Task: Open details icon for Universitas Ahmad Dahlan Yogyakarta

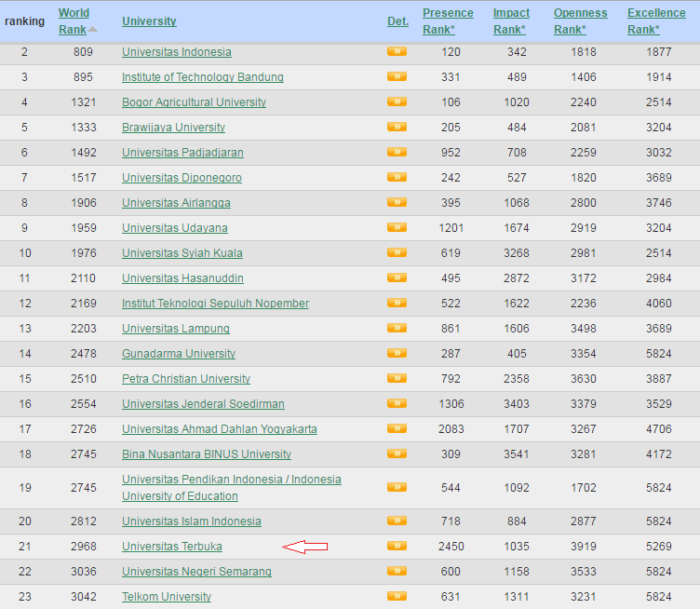Action: tap(397, 428)
